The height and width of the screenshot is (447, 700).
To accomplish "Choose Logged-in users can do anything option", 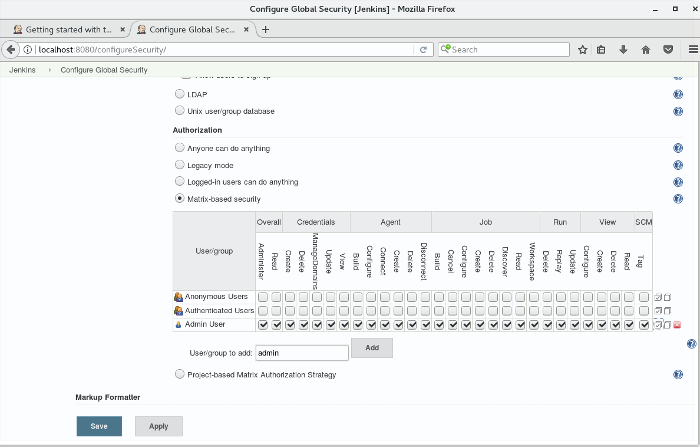I will (x=180, y=182).
